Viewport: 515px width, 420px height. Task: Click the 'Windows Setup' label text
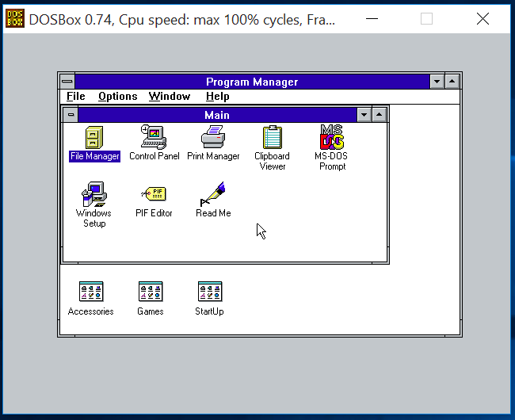tap(94, 218)
